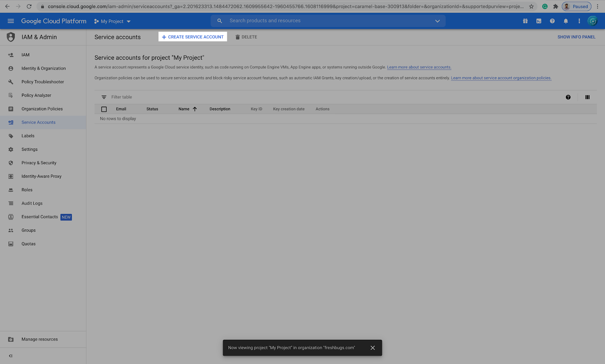Open the table help icon

pos(568,97)
